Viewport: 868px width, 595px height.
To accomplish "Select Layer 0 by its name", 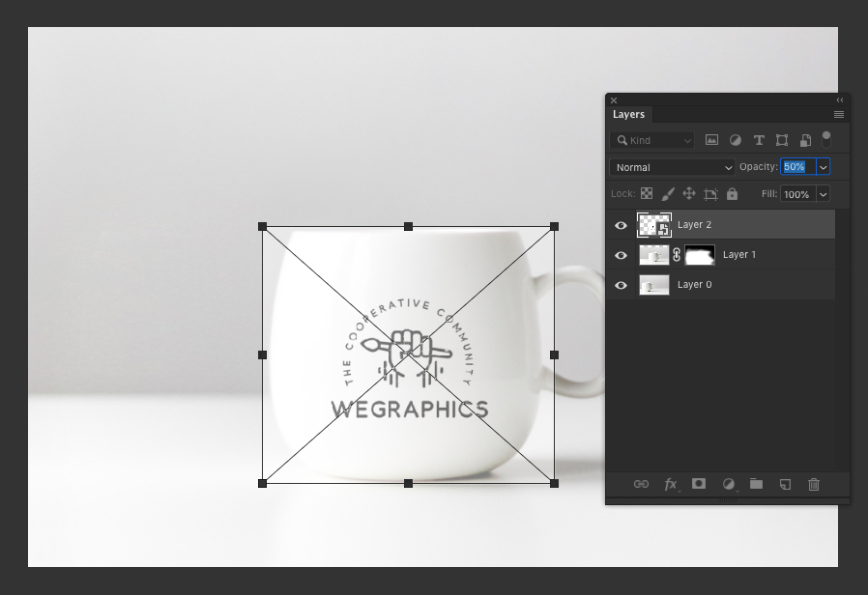I will tap(695, 284).
